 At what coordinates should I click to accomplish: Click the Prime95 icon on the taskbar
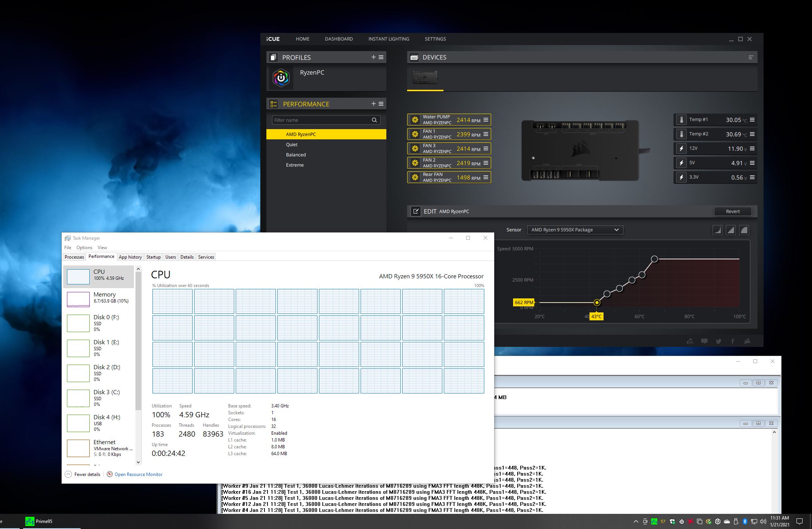click(x=30, y=521)
